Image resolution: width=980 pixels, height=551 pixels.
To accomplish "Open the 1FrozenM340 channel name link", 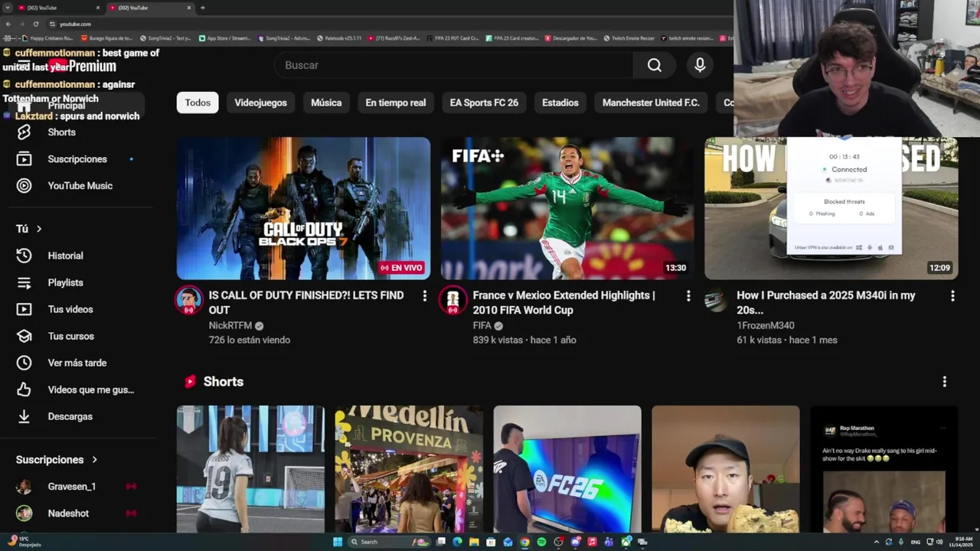I will point(766,325).
